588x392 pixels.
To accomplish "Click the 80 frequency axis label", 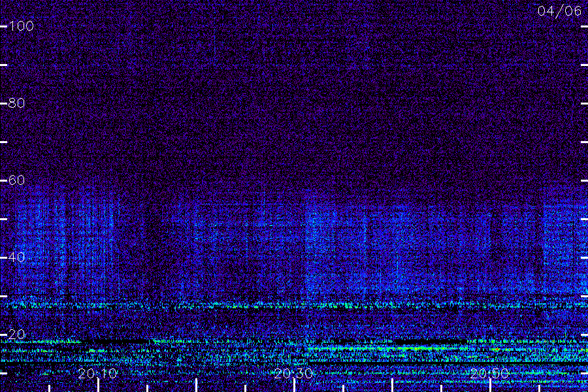I will coord(16,103).
